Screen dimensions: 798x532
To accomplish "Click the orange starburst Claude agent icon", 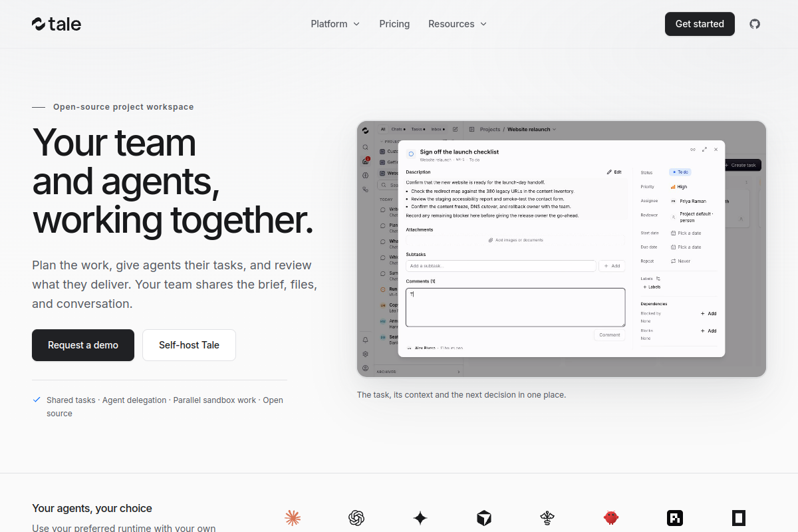I will coord(293,518).
